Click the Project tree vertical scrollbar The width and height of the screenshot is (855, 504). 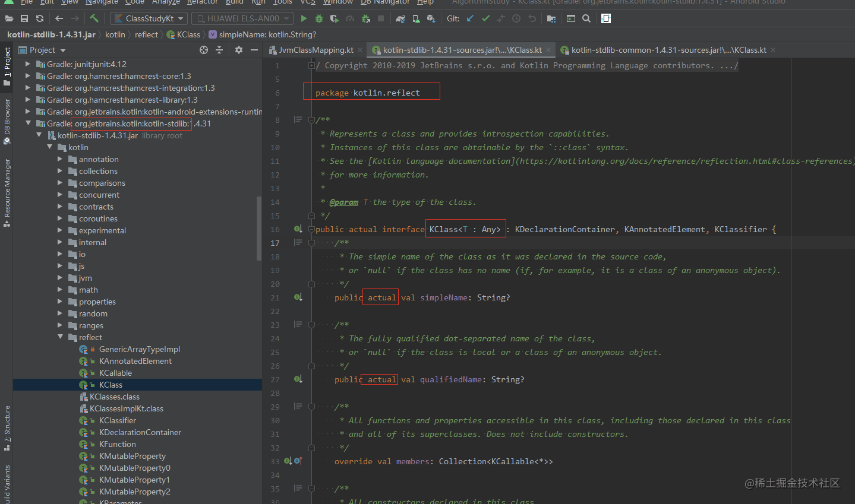click(x=258, y=229)
